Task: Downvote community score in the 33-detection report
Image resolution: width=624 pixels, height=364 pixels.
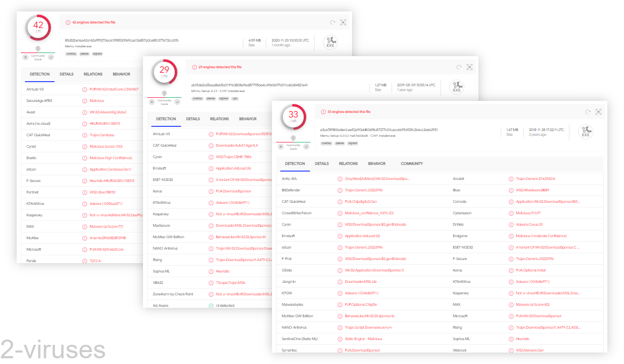Action: pyautogui.click(x=280, y=146)
